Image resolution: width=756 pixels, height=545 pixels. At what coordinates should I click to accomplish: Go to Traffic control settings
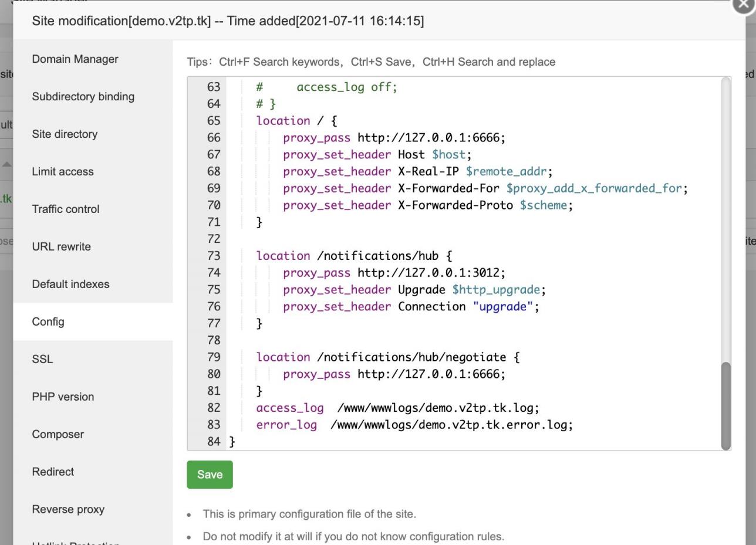[66, 209]
